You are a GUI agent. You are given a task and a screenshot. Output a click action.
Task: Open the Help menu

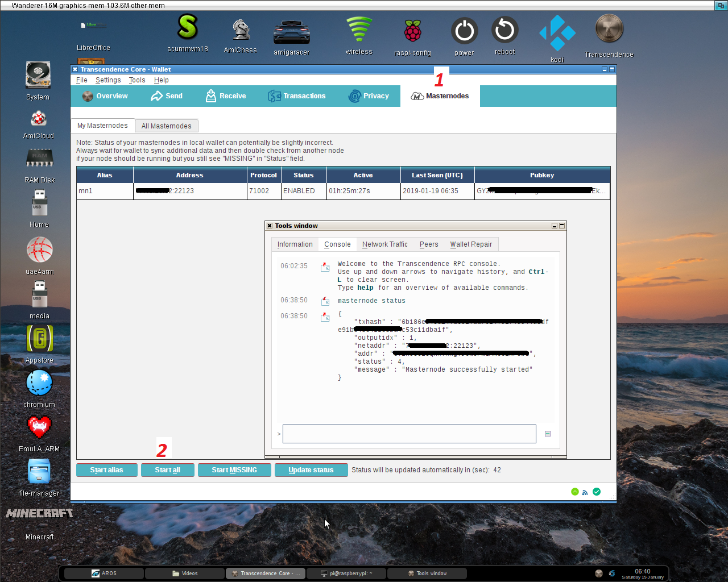click(162, 80)
